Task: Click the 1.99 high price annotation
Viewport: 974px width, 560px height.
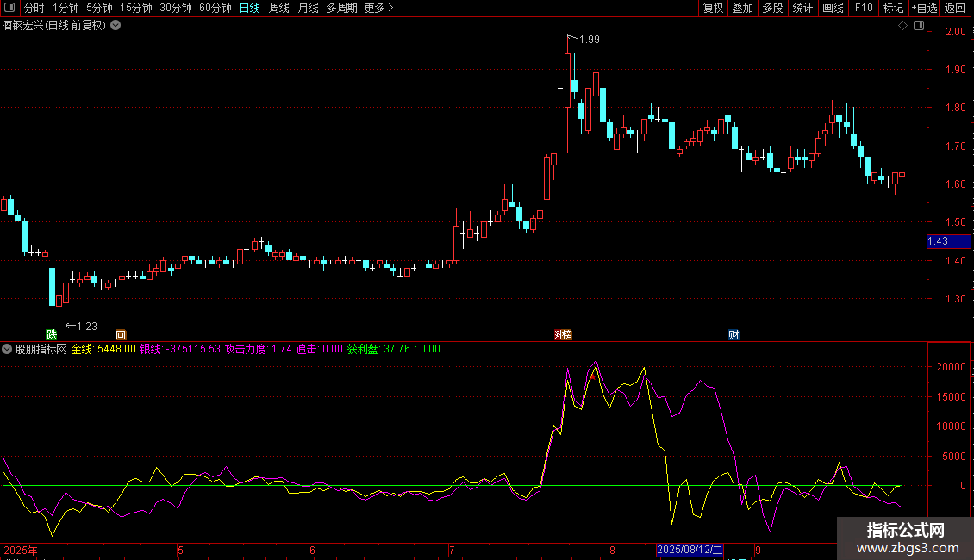Action: [x=589, y=39]
